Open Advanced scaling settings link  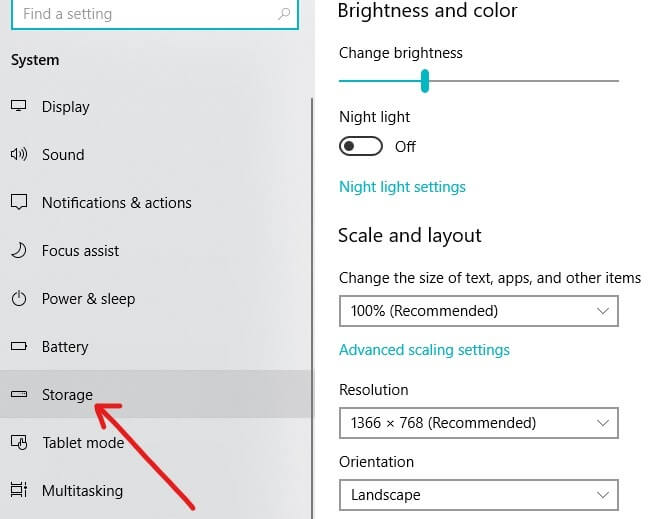pyautogui.click(x=424, y=350)
